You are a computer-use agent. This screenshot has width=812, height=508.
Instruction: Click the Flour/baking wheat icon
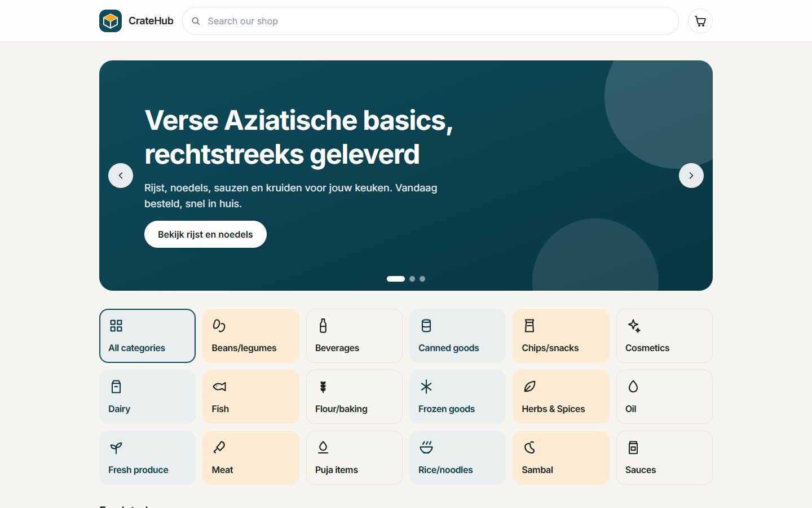[x=323, y=387]
